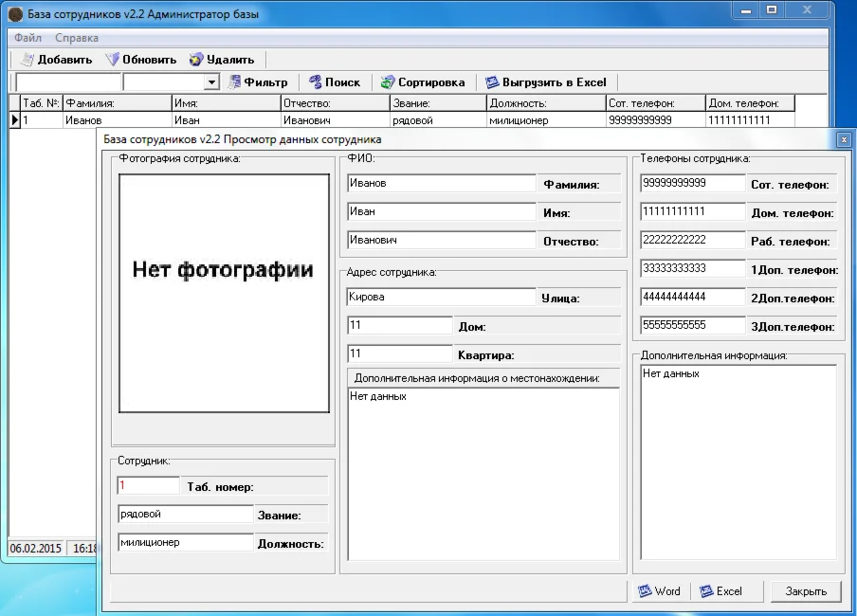Close the employee data view dialog
Viewport: 857px width, 616px height.
(x=805, y=590)
